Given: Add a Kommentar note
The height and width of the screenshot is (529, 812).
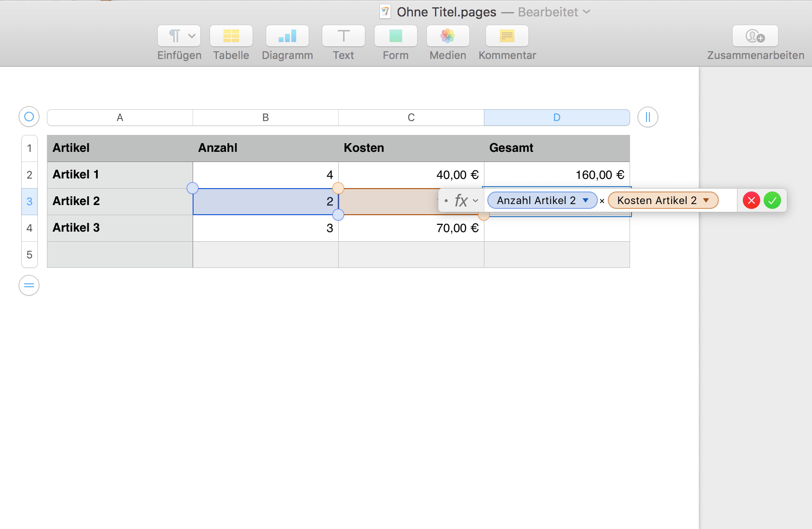Looking at the screenshot, I should [507, 36].
